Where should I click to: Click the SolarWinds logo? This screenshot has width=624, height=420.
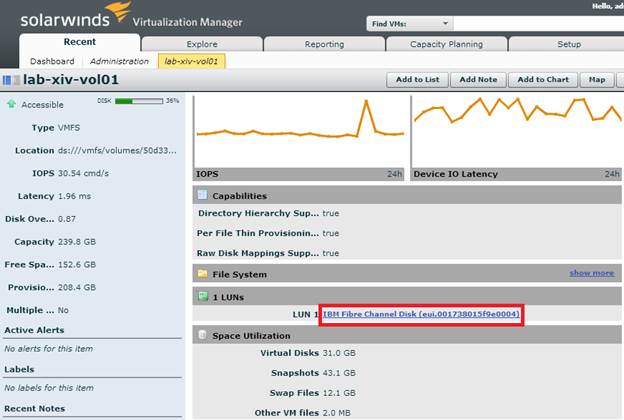tap(76, 15)
